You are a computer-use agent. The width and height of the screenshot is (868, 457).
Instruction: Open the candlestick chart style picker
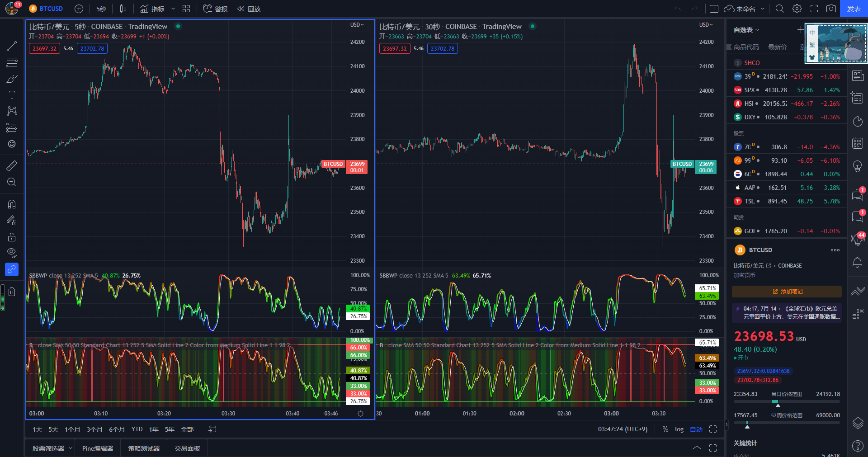coord(123,9)
